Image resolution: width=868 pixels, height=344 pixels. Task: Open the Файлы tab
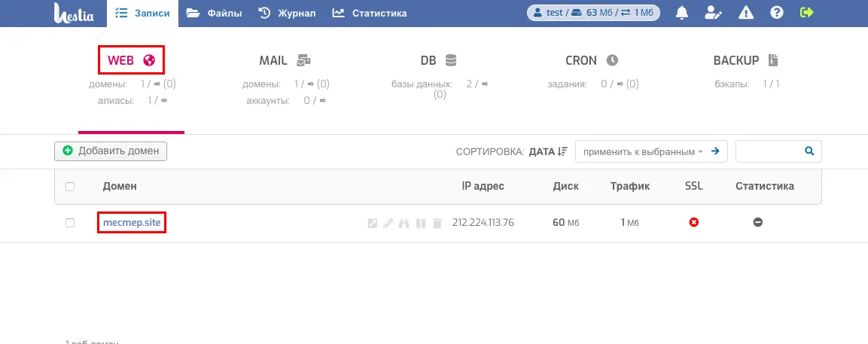coord(215,14)
